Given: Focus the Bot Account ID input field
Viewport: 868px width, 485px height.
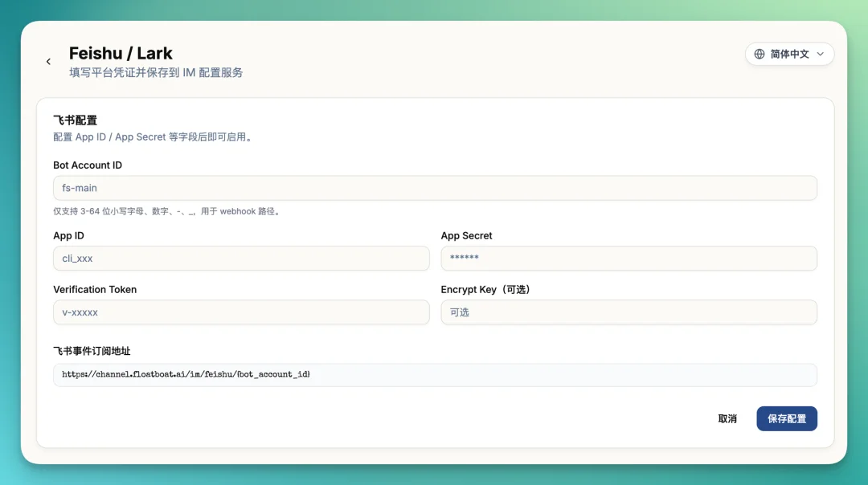Looking at the screenshot, I should coord(435,188).
